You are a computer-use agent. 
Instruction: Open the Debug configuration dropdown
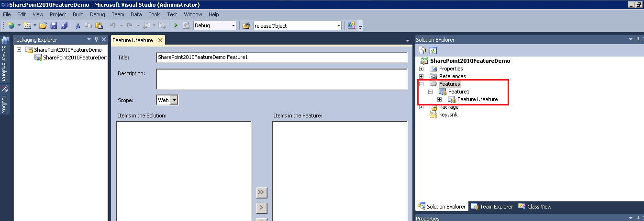[233, 25]
